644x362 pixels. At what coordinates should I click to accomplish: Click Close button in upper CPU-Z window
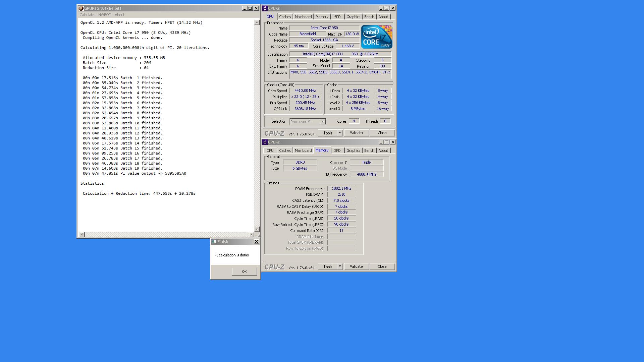382,133
